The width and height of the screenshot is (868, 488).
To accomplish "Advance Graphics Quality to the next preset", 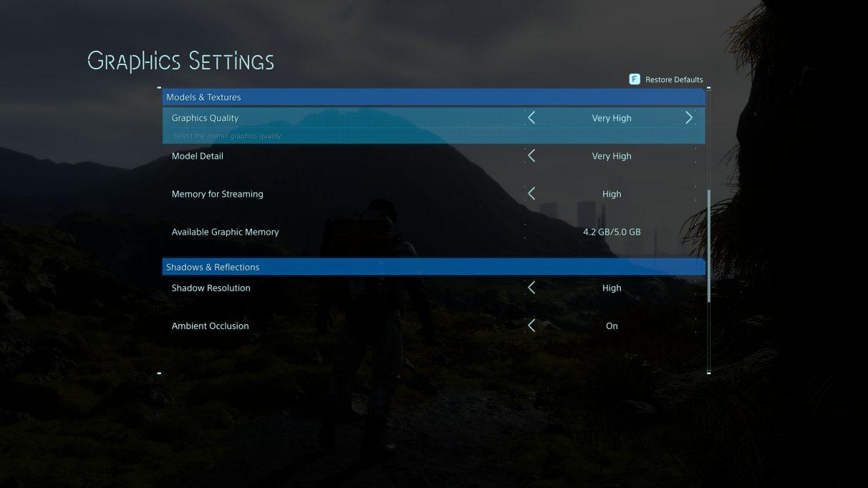I will pos(689,117).
